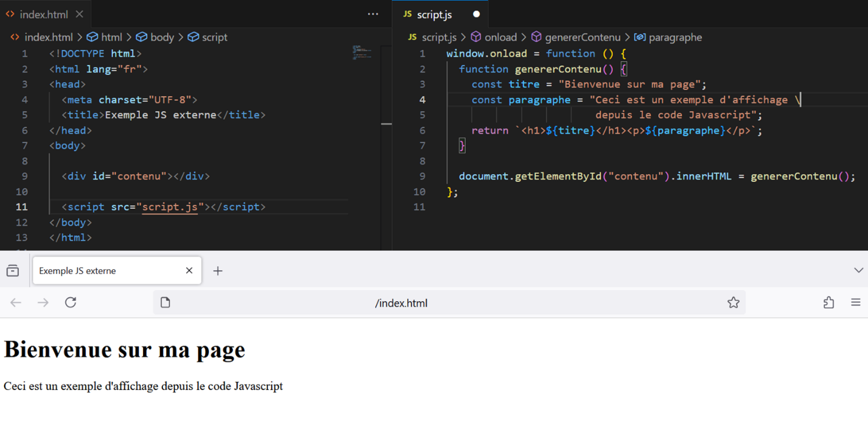Open the list all tabs chevron
Screen dimensions: 868x429
pyautogui.click(x=858, y=270)
